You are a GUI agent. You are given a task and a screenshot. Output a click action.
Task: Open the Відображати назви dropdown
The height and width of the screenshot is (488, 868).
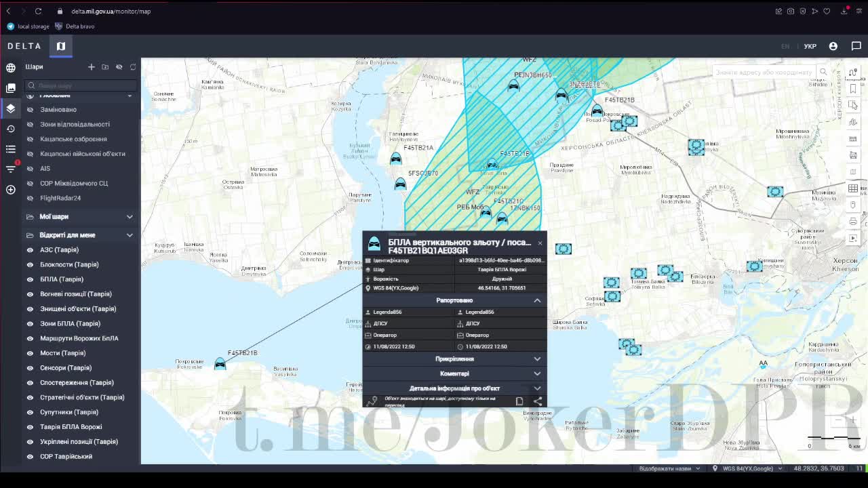[669, 468]
